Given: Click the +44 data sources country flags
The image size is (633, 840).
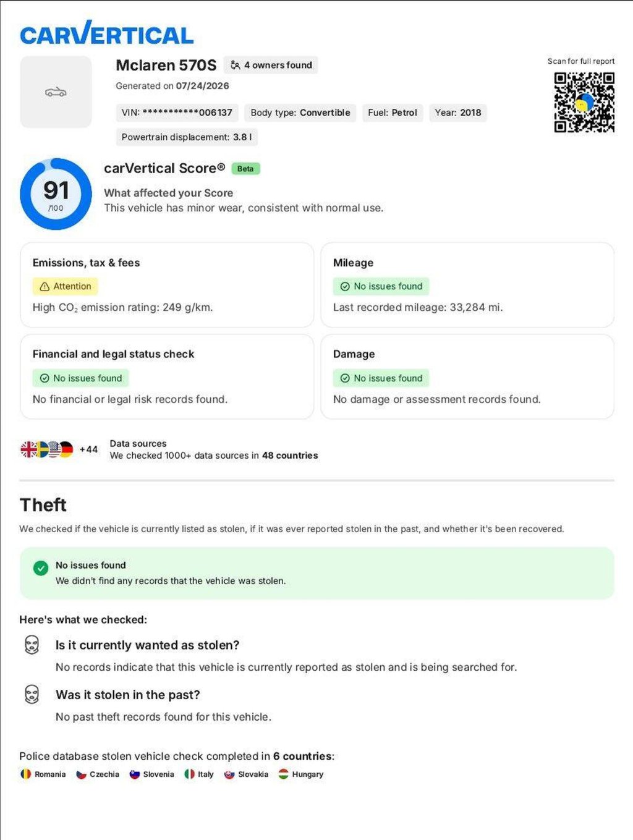Looking at the screenshot, I should [x=59, y=449].
